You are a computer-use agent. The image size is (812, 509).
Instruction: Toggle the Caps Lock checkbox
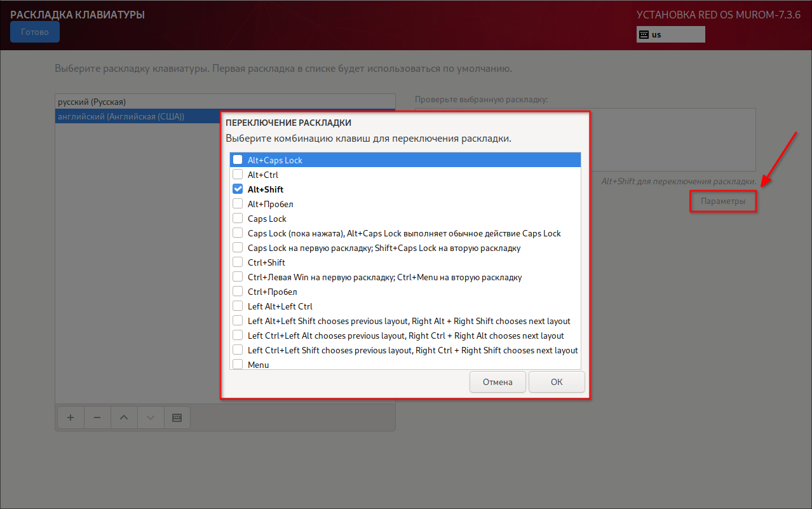(238, 219)
